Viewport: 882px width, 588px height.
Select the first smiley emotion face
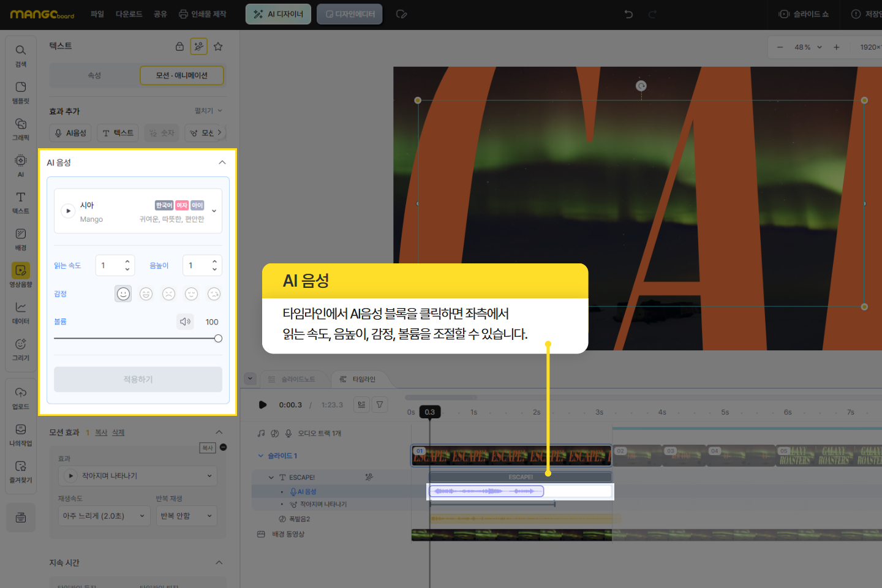[123, 294]
